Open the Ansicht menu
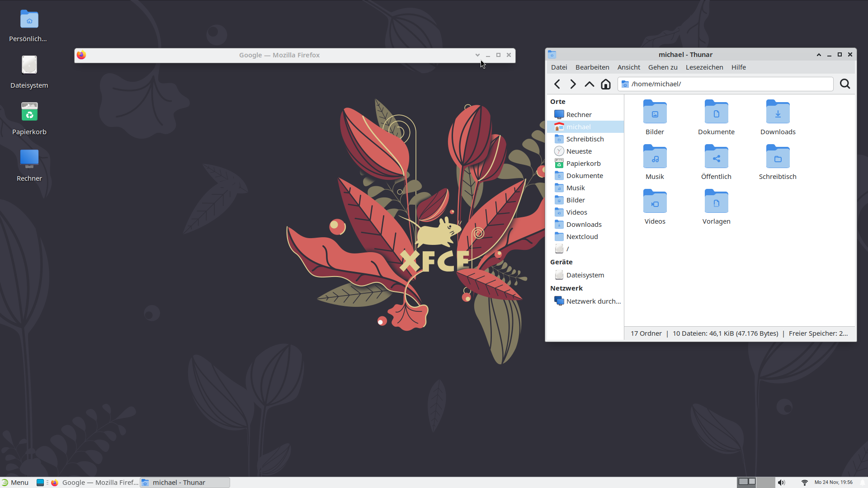The width and height of the screenshot is (868, 488). pyautogui.click(x=628, y=67)
